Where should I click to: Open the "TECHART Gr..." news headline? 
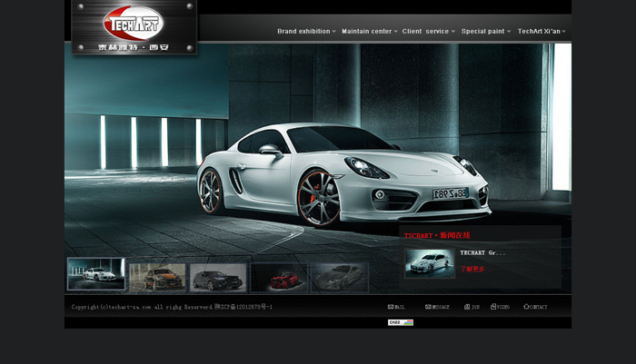[x=482, y=252]
